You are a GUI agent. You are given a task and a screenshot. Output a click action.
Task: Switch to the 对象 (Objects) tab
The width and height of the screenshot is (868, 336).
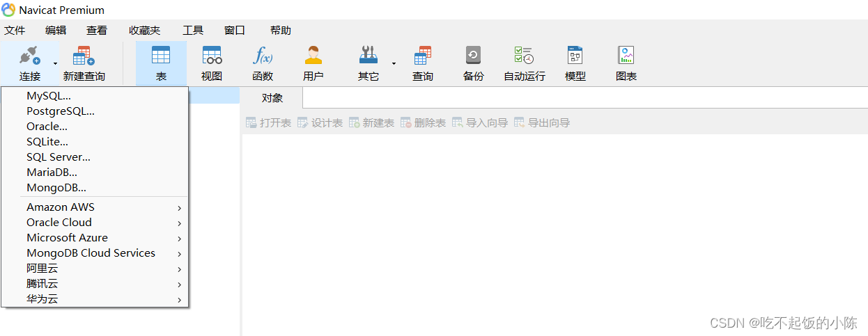[x=272, y=98]
